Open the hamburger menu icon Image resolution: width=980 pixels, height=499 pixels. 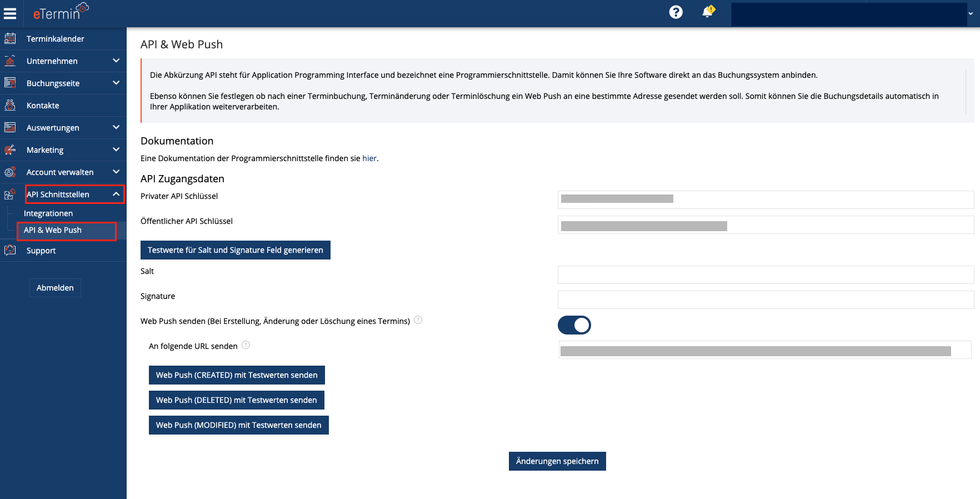click(x=10, y=13)
